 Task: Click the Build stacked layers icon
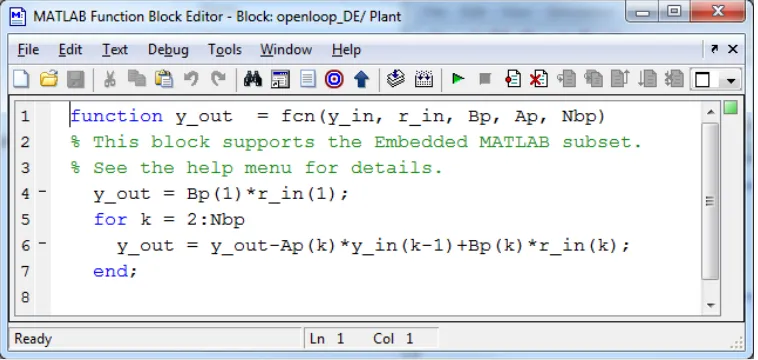[396, 79]
